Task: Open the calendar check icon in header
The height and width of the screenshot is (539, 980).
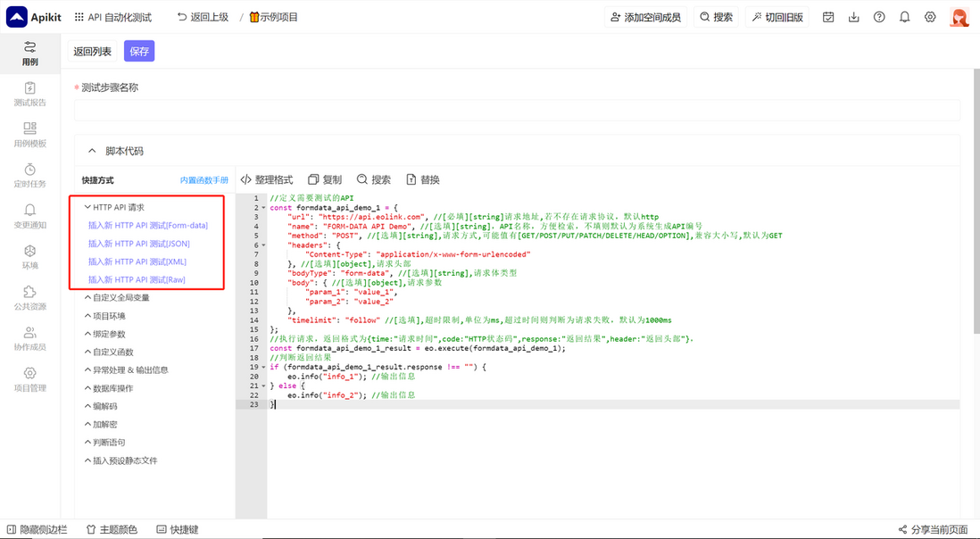Action: 828,18
